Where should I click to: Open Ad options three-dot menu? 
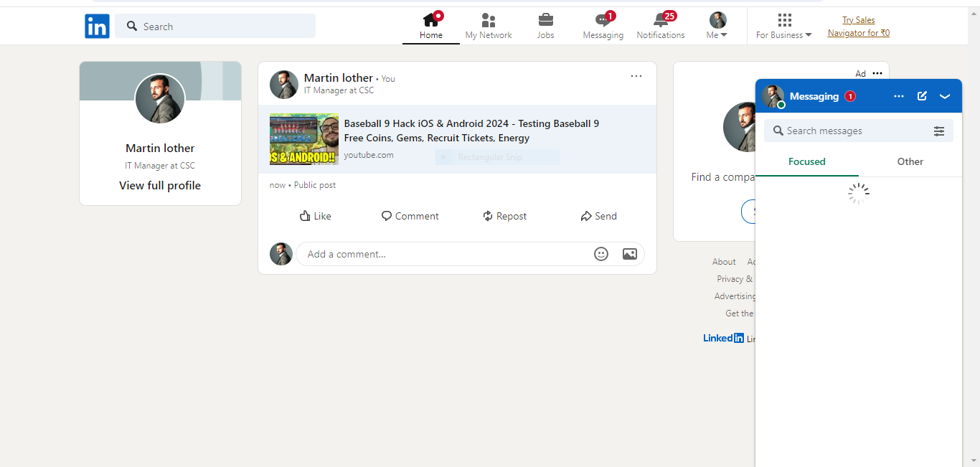point(877,73)
